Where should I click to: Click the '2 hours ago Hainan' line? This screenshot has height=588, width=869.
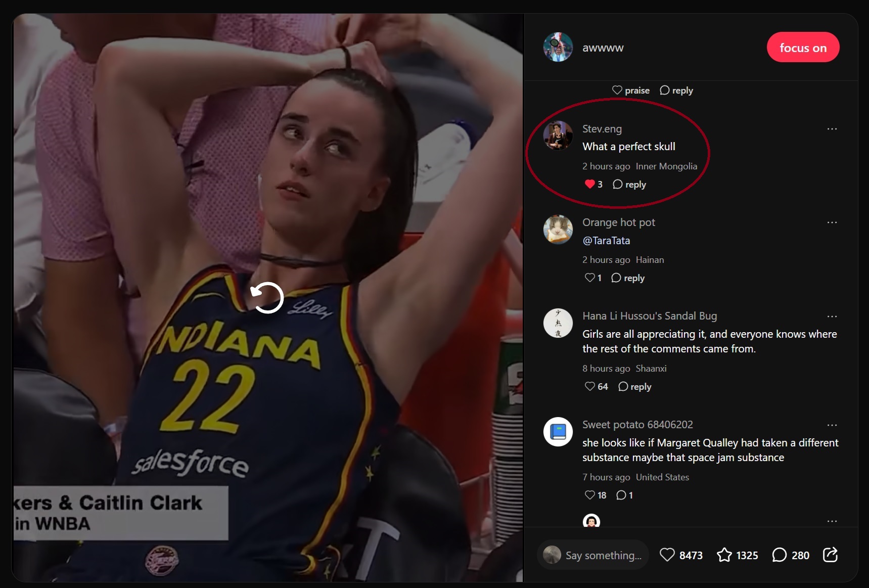point(623,260)
